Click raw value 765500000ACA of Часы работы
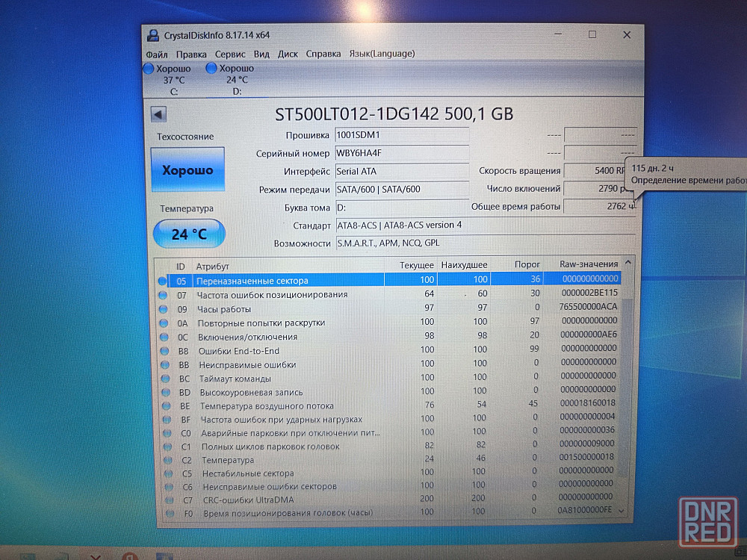The height and width of the screenshot is (560, 747). coord(588,307)
